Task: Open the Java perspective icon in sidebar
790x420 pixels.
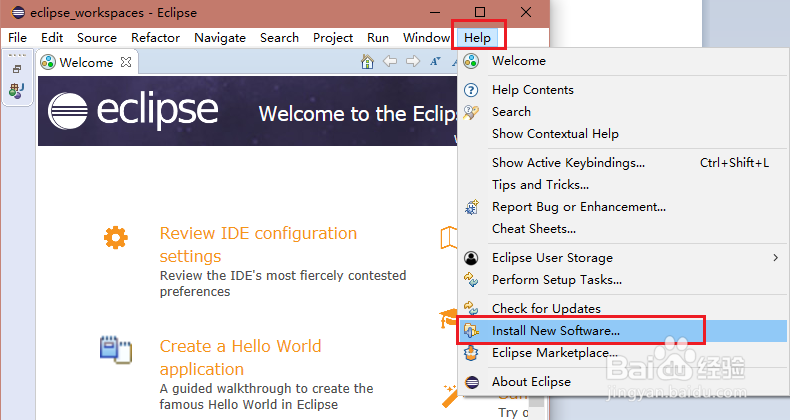Action: coord(17,91)
